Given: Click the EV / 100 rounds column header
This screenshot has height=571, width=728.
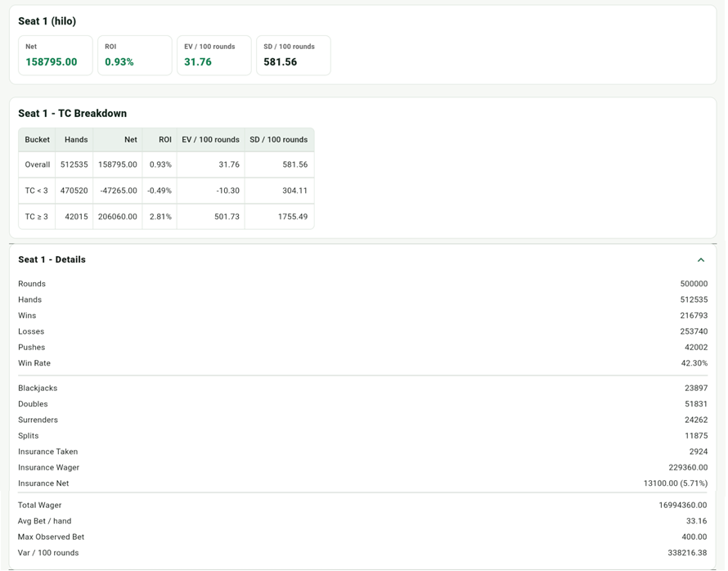Looking at the screenshot, I should coord(211,140).
